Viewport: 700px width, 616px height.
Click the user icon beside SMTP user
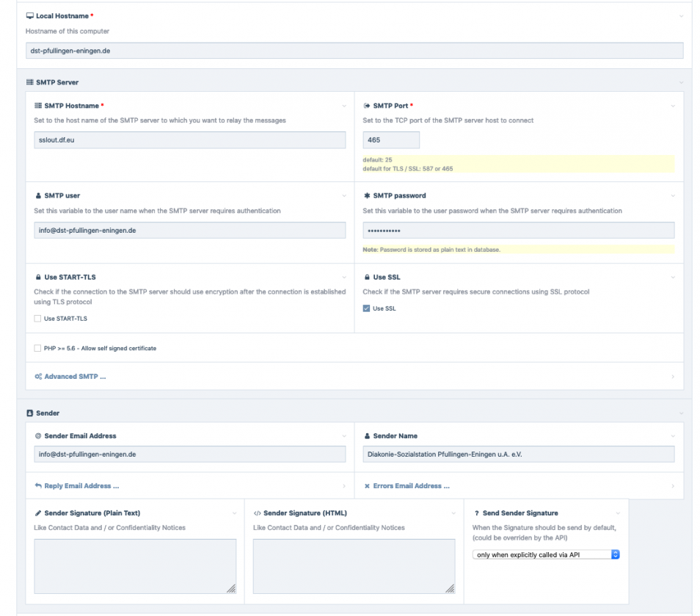pyautogui.click(x=38, y=196)
